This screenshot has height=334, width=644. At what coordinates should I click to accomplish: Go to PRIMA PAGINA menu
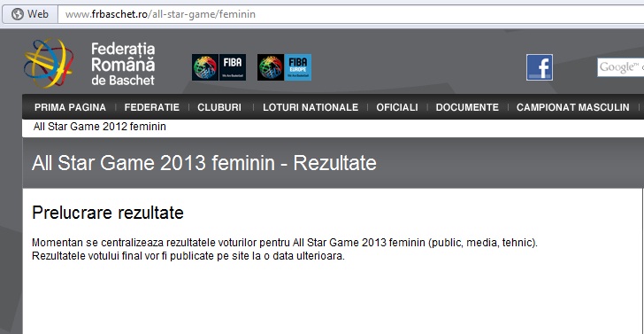pyautogui.click(x=70, y=107)
